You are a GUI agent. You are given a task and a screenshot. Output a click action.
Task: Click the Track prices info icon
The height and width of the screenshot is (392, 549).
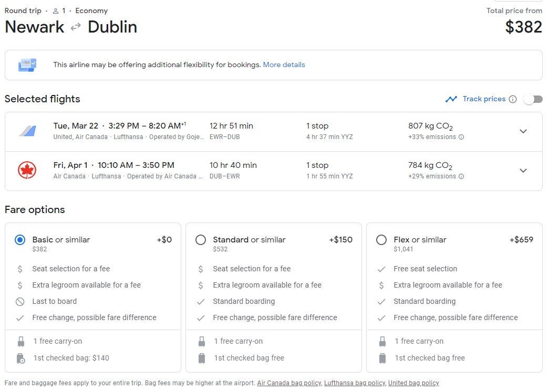[x=513, y=99]
